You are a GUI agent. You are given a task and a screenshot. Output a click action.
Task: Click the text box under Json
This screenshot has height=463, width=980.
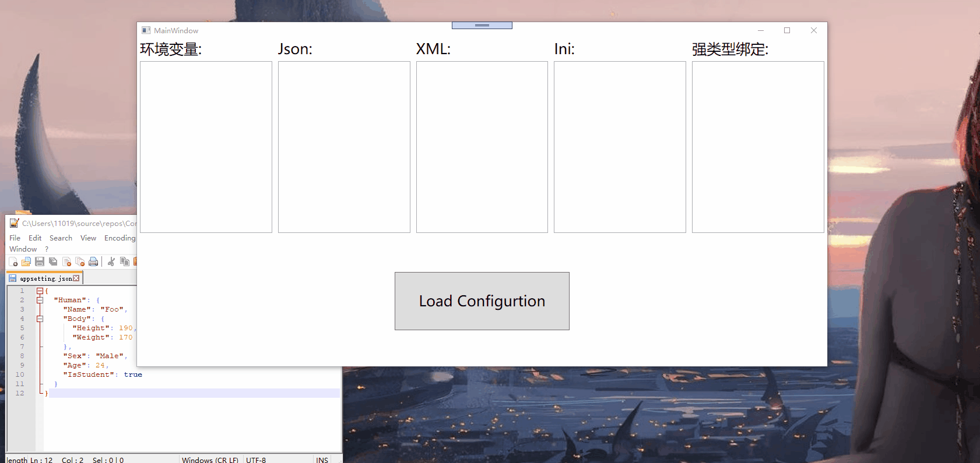(x=344, y=147)
